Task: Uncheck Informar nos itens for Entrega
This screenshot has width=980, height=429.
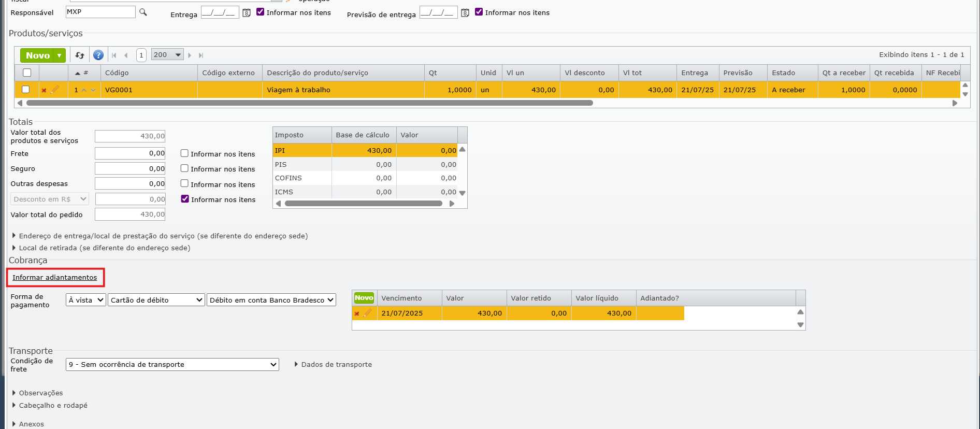Action: 260,12
